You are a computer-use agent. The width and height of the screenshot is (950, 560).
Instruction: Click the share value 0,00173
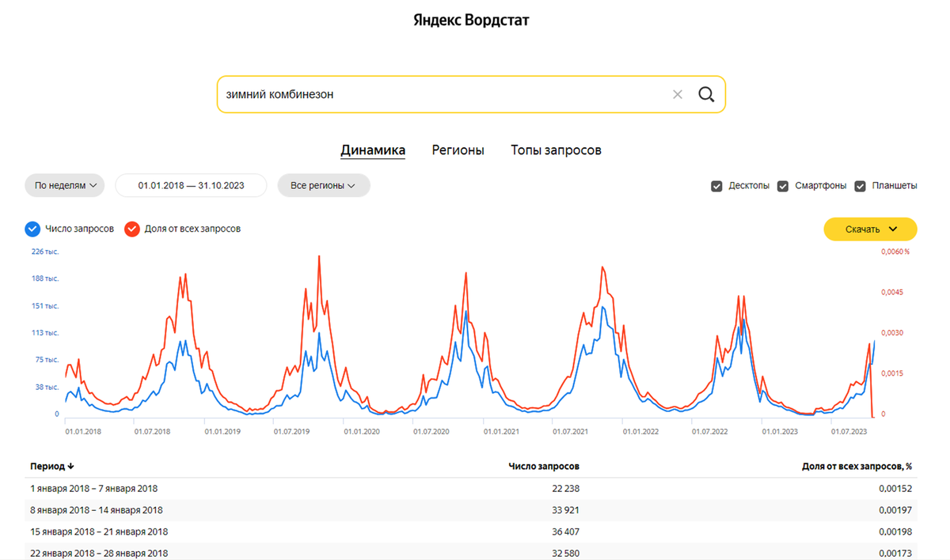(896, 553)
